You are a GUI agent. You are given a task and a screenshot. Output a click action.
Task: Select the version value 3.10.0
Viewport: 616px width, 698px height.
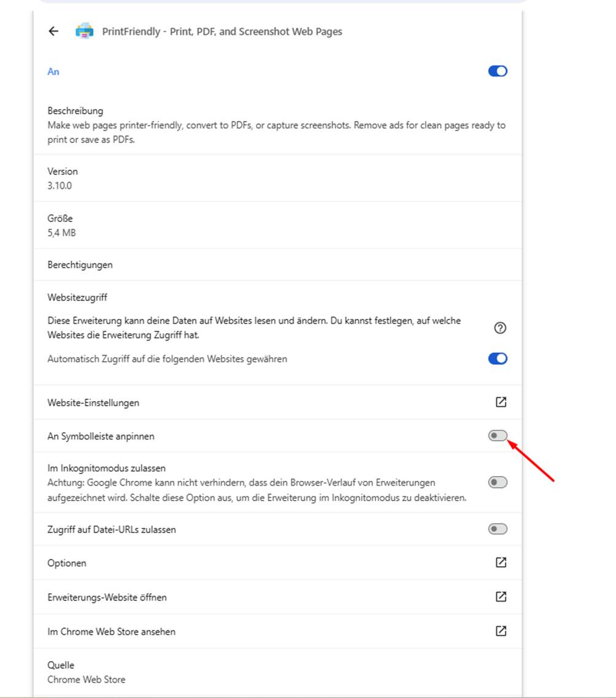pyautogui.click(x=60, y=186)
